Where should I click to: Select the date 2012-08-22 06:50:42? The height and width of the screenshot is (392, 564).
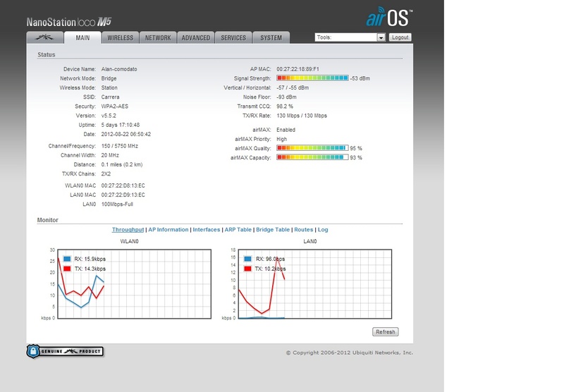pyautogui.click(x=126, y=135)
